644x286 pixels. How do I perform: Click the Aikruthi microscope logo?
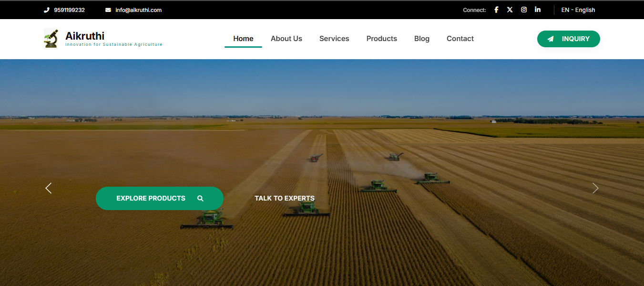point(51,39)
